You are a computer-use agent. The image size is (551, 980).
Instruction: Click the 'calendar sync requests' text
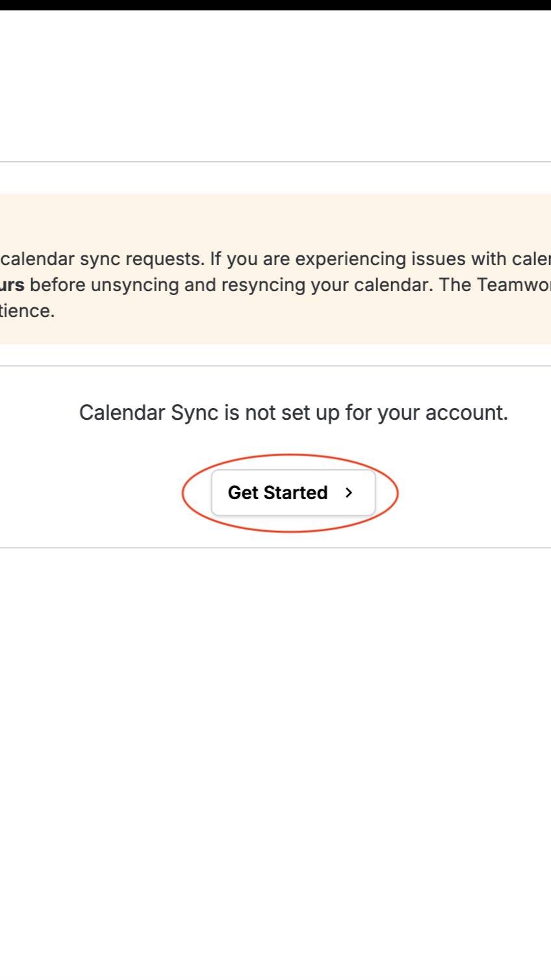(101, 259)
